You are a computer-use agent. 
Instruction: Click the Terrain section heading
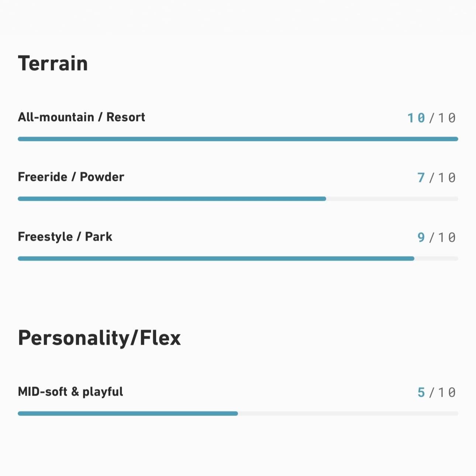click(x=53, y=63)
